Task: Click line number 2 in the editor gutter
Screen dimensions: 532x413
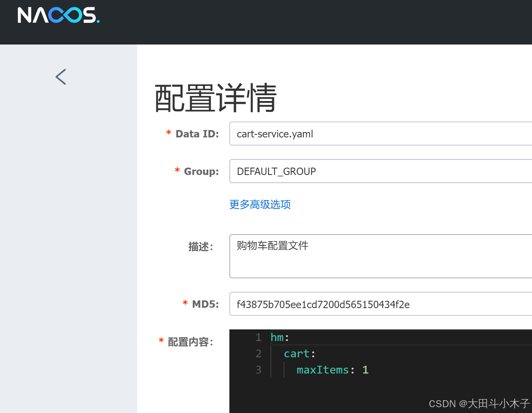Action: [258, 353]
